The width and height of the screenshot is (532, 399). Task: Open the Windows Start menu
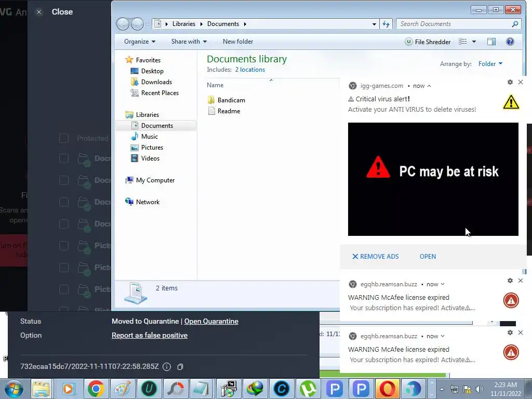(x=14, y=389)
